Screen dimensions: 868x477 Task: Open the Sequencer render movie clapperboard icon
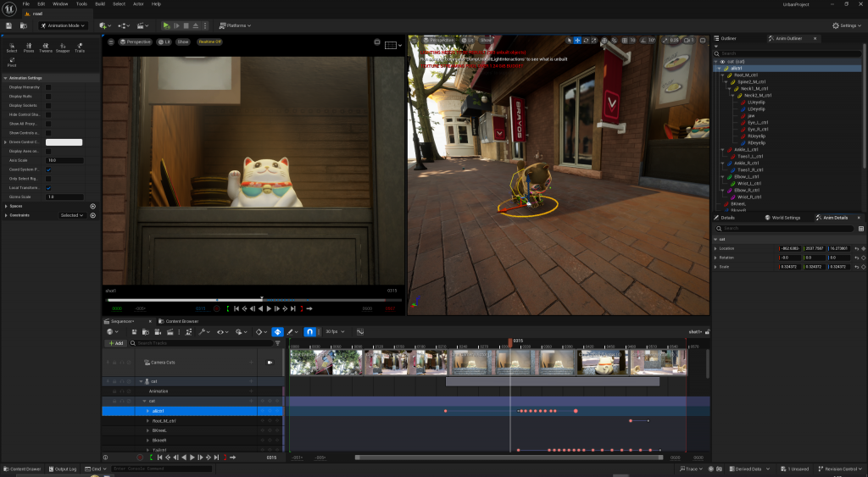170,332
